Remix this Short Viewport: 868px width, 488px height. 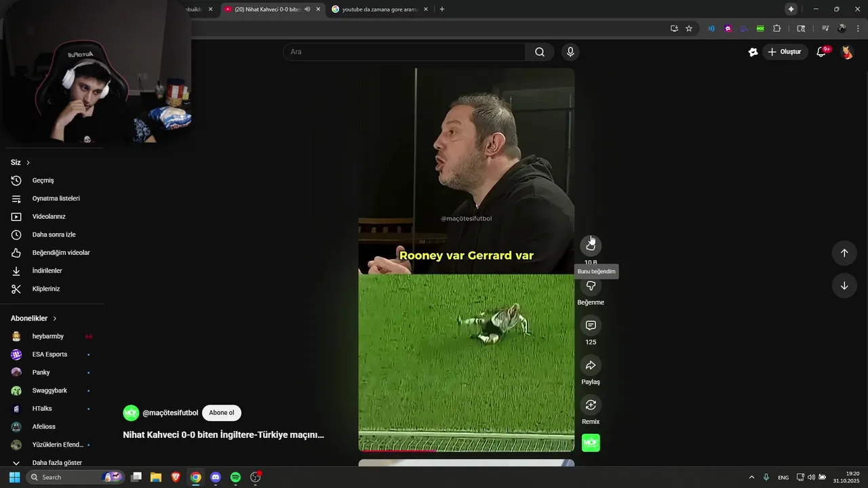[591, 405]
